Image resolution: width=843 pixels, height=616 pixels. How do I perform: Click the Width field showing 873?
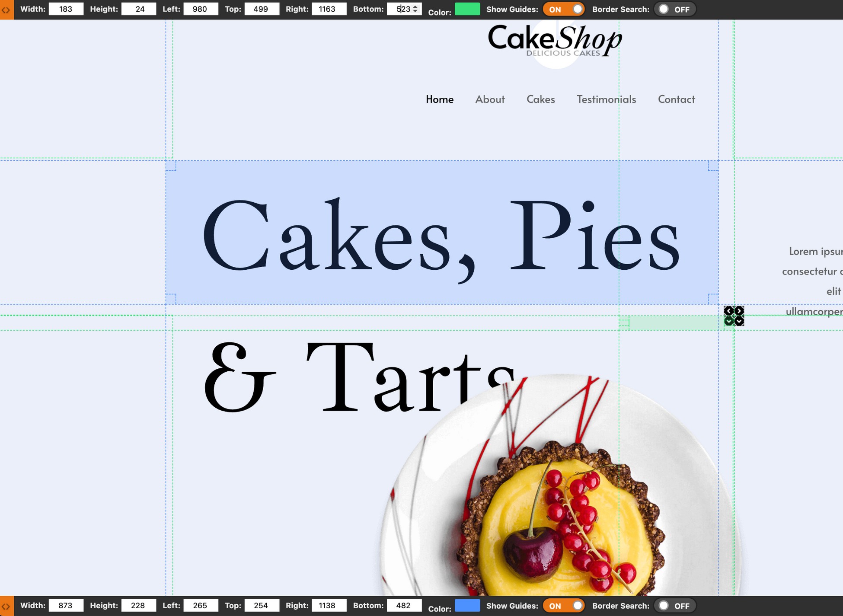coord(66,606)
